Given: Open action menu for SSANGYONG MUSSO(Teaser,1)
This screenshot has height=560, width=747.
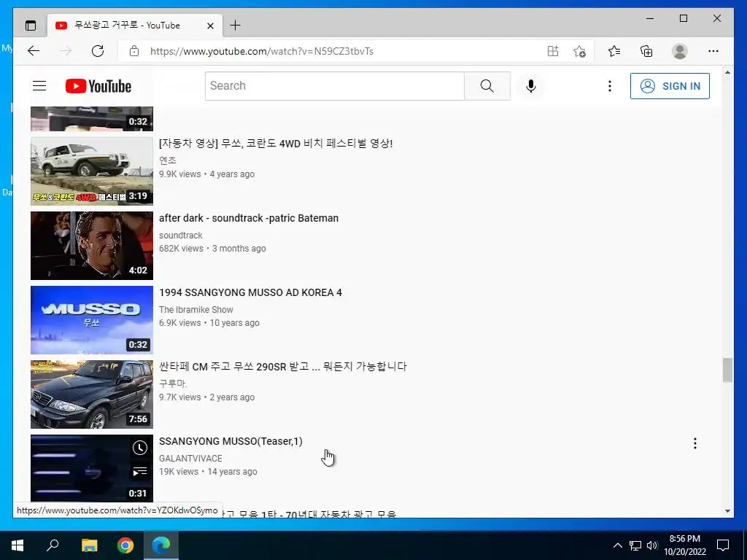Looking at the screenshot, I should coord(695,443).
